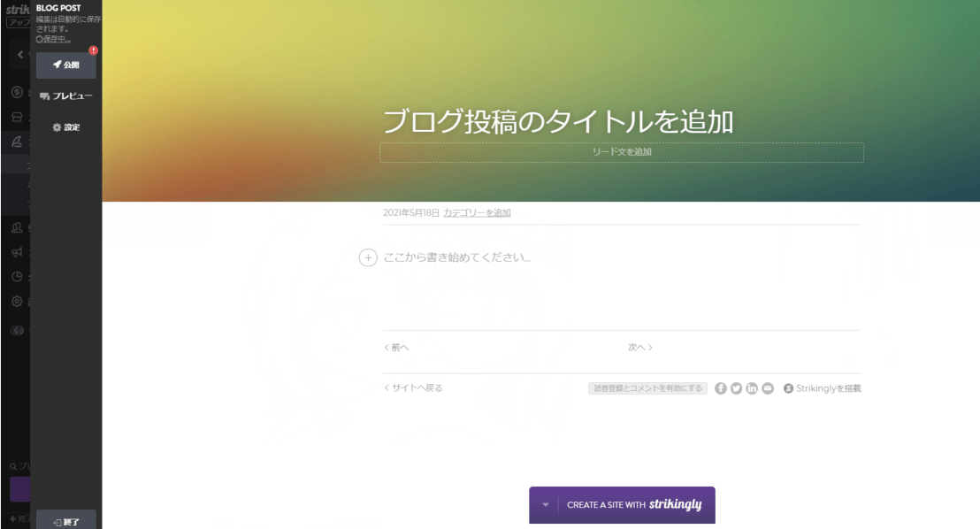This screenshot has width=980, height=529.
Task: Expand the arrow beside Create a Site with Strikingly
Action: coord(545,505)
